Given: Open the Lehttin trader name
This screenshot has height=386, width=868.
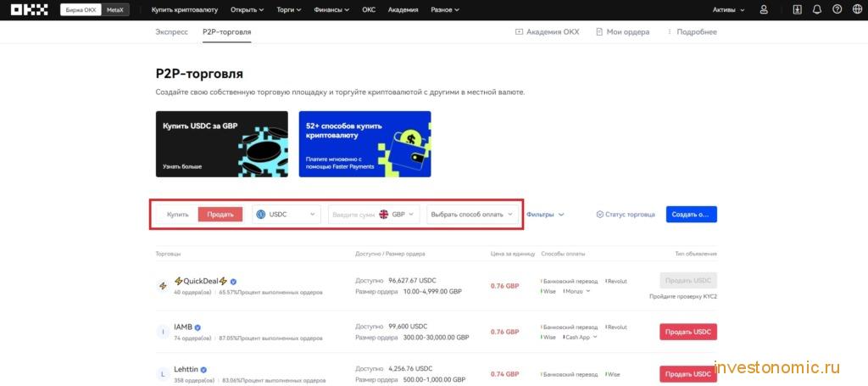Looking at the screenshot, I should pyautogui.click(x=186, y=369).
